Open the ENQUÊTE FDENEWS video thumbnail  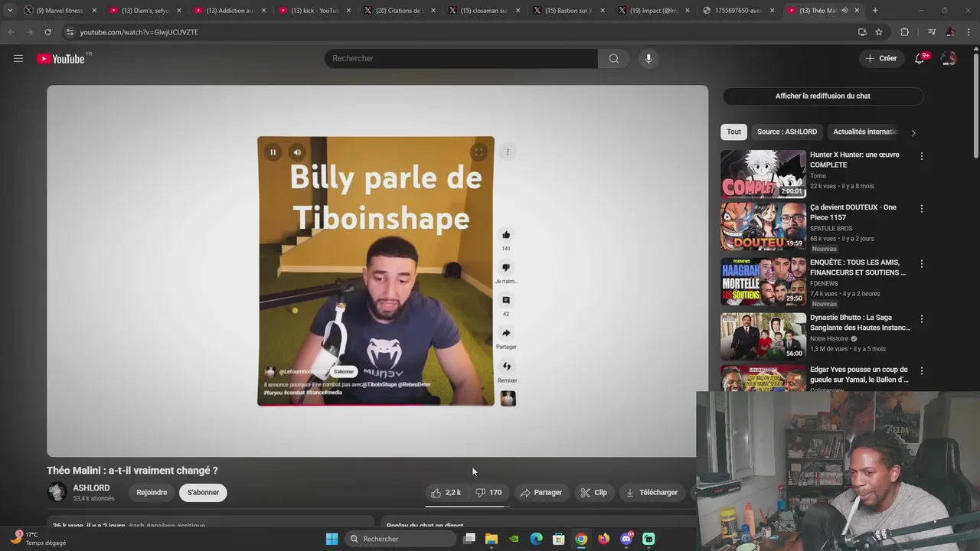(763, 281)
